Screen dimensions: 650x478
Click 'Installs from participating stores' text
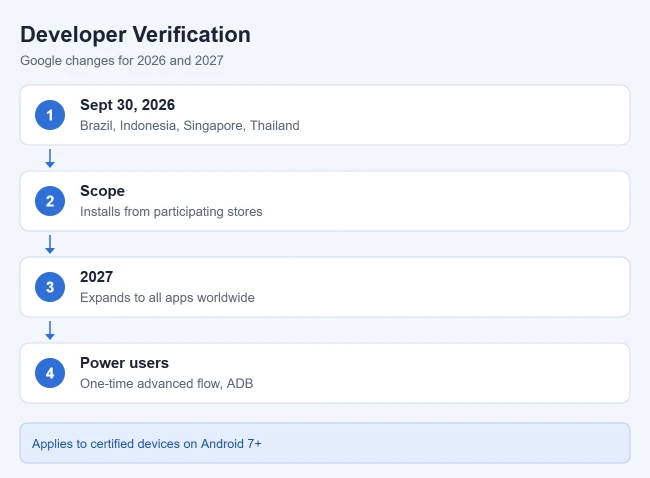click(x=171, y=212)
